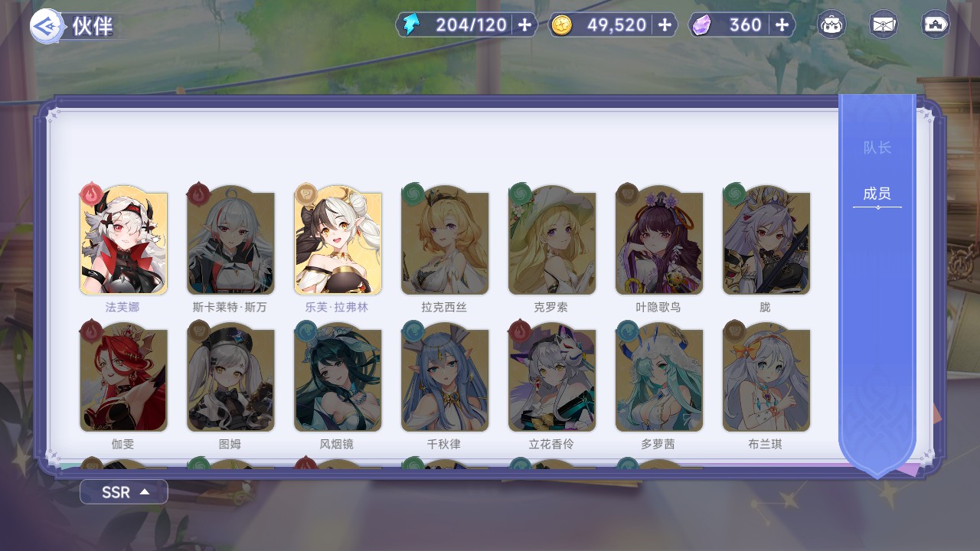Open the character face icon at top right

832,25
